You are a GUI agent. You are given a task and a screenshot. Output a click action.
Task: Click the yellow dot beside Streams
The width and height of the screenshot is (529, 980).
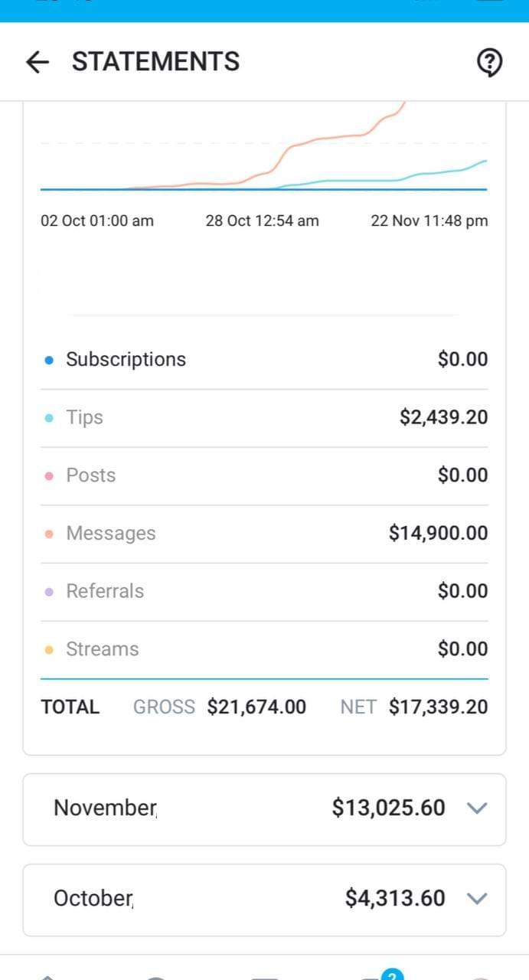[x=49, y=650]
